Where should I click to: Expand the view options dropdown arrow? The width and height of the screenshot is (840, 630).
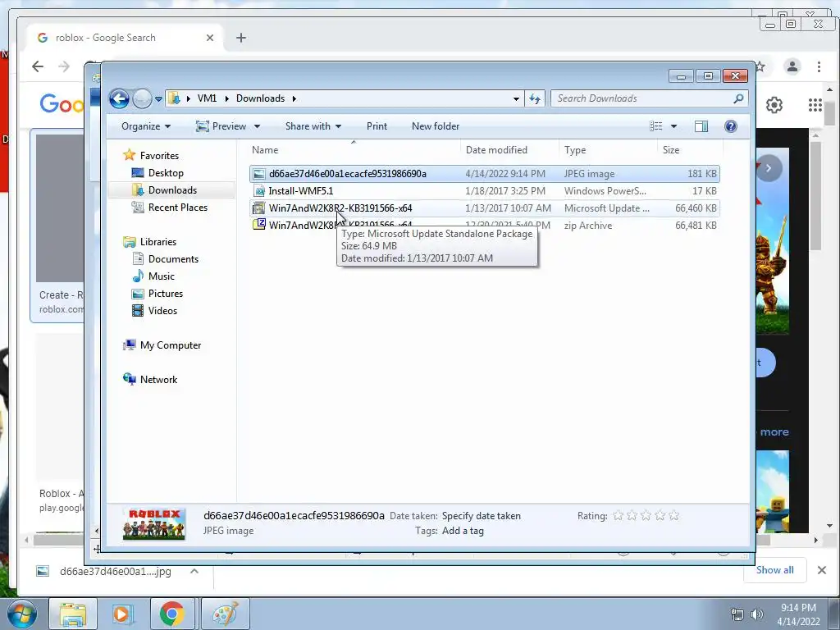pyautogui.click(x=674, y=126)
